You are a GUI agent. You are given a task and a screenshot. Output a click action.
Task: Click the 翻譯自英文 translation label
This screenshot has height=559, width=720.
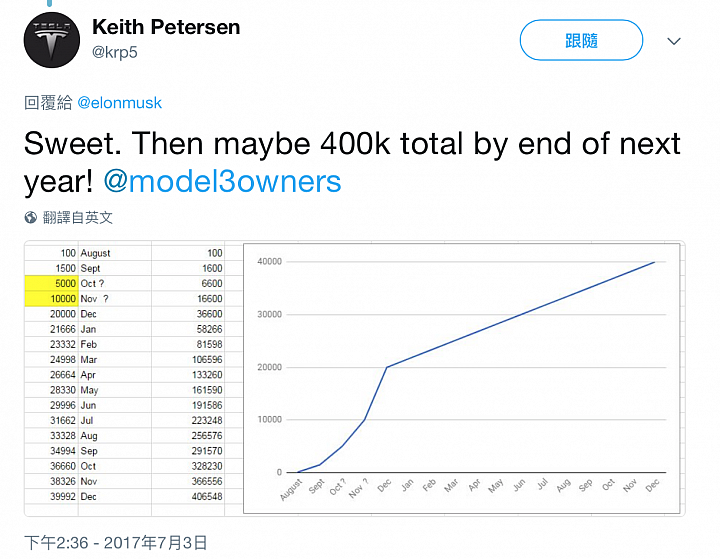[78, 217]
